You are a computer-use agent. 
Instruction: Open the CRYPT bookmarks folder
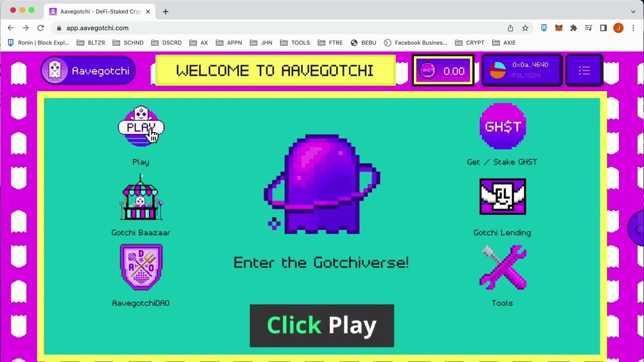(469, 43)
